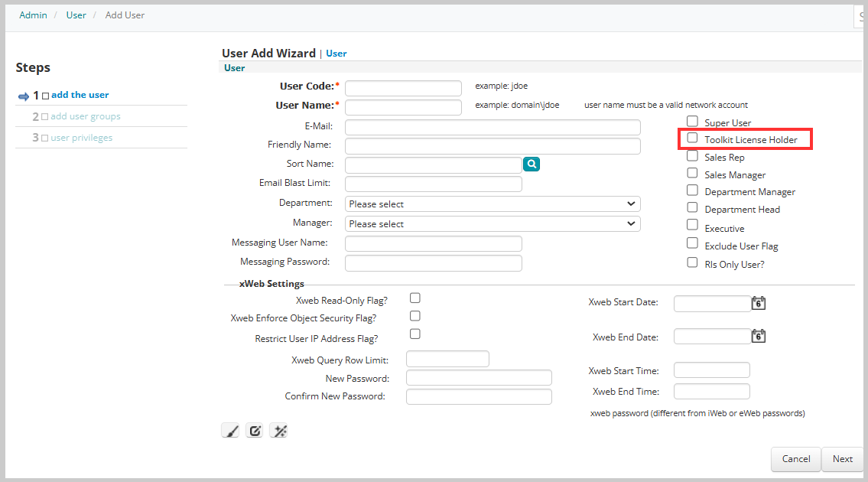Enable Xweb Enforce Object Security Flag

(414, 316)
